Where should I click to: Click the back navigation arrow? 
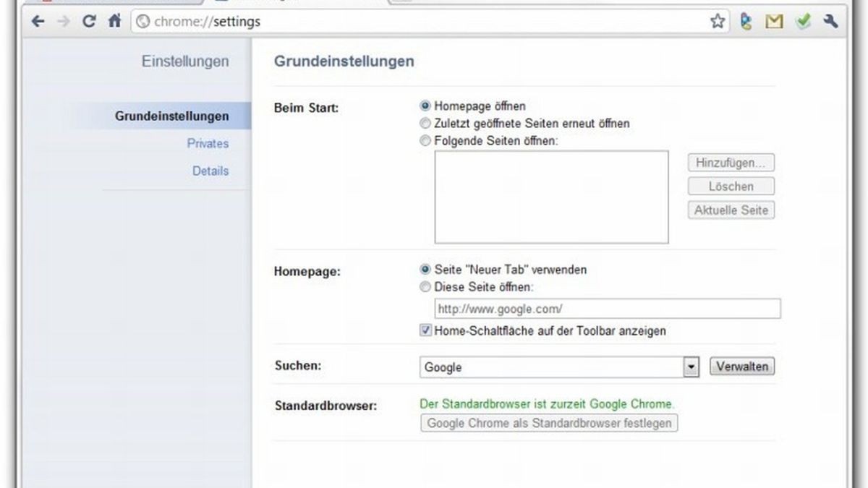pyautogui.click(x=38, y=21)
